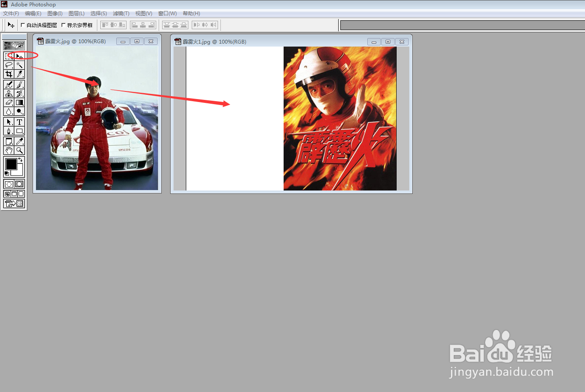
Task: Select the Paintbrush tool
Action: tap(19, 85)
